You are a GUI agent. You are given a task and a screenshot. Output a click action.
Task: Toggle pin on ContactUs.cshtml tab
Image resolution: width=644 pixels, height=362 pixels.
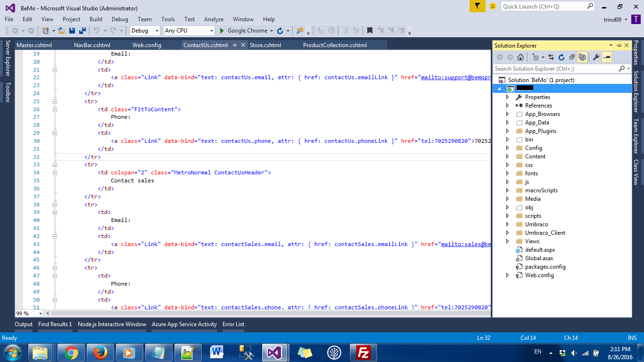click(x=234, y=45)
